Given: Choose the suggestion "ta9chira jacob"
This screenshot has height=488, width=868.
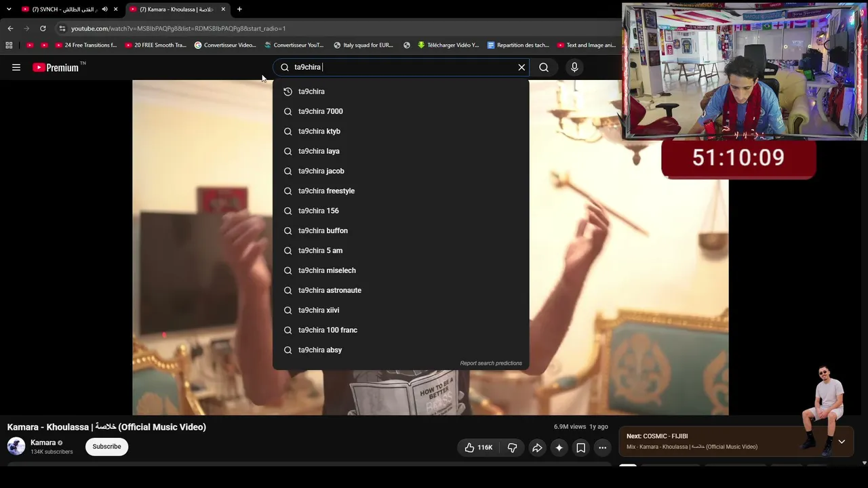Looking at the screenshot, I should pyautogui.click(x=401, y=171).
